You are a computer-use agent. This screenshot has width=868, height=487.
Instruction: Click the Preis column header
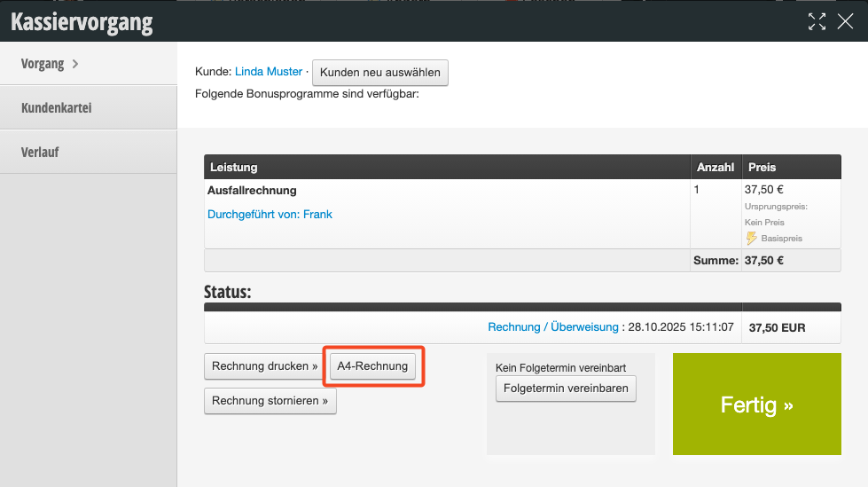pyautogui.click(x=762, y=167)
